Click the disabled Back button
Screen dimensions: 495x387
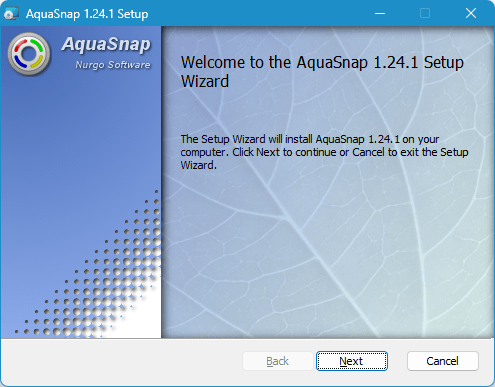pos(278,361)
